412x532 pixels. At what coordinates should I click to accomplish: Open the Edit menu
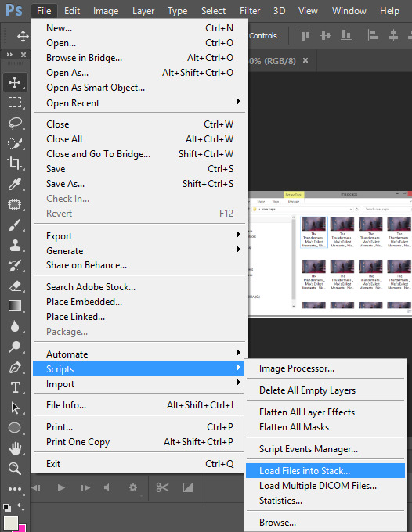72,11
